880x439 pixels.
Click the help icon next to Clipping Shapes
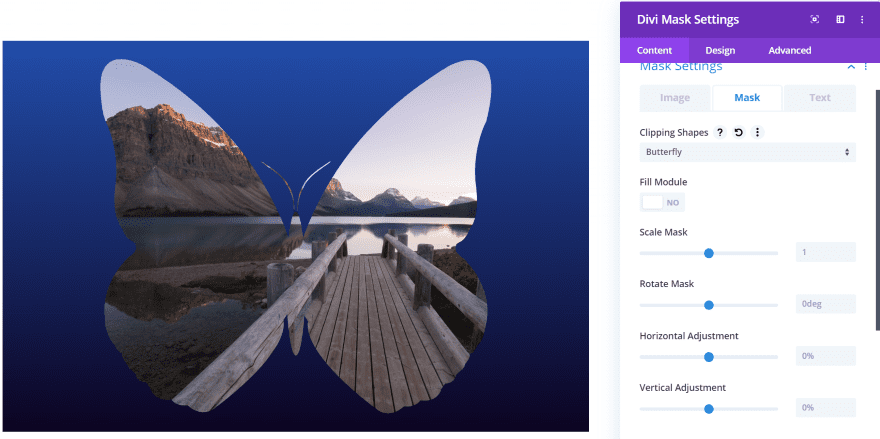coord(720,132)
